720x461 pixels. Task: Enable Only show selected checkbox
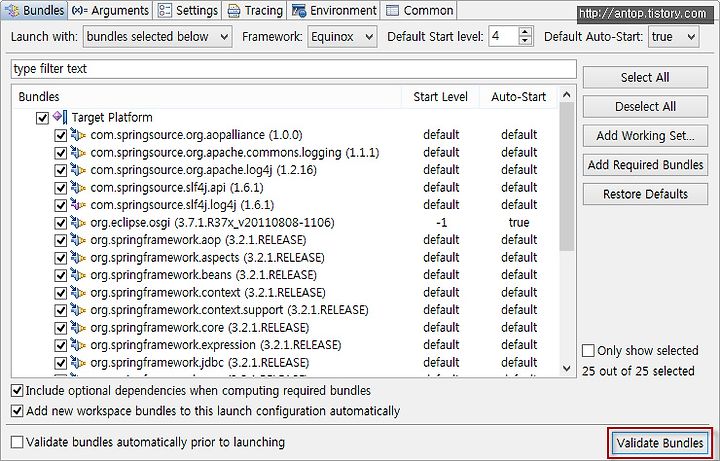click(x=588, y=351)
